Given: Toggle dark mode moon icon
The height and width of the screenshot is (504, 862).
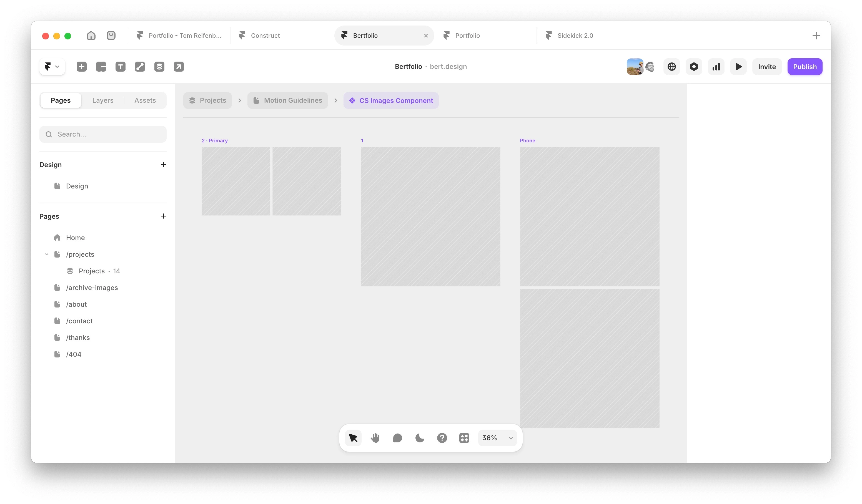Looking at the screenshot, I should (x=420, y=438).
